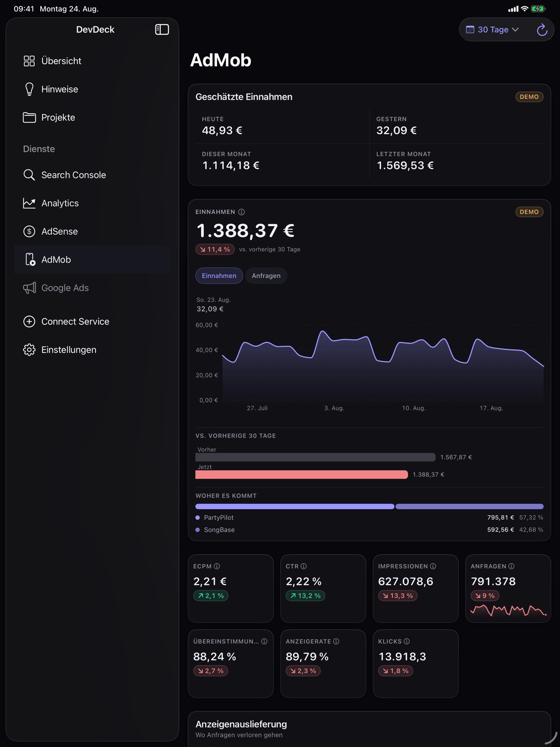The width and height of the screenshot is (560, 747).
Task: Switch the chart to Anfragen
Action: pos(266,276)
